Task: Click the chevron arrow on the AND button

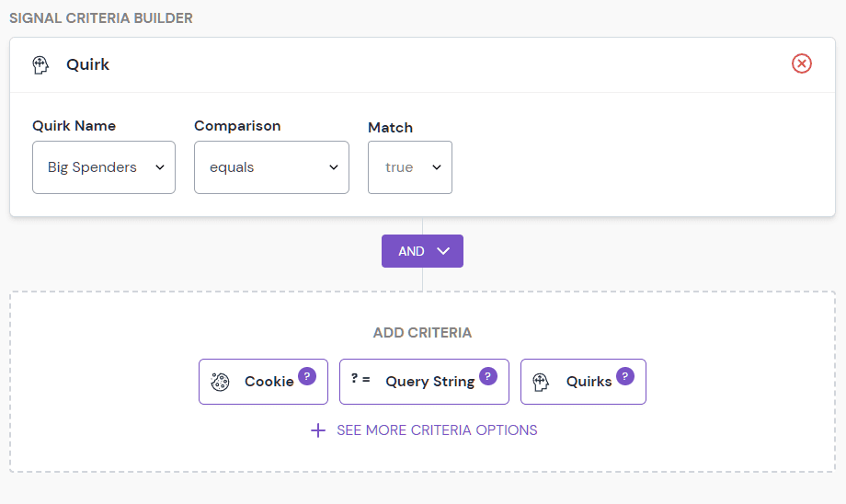Action: 443,251
